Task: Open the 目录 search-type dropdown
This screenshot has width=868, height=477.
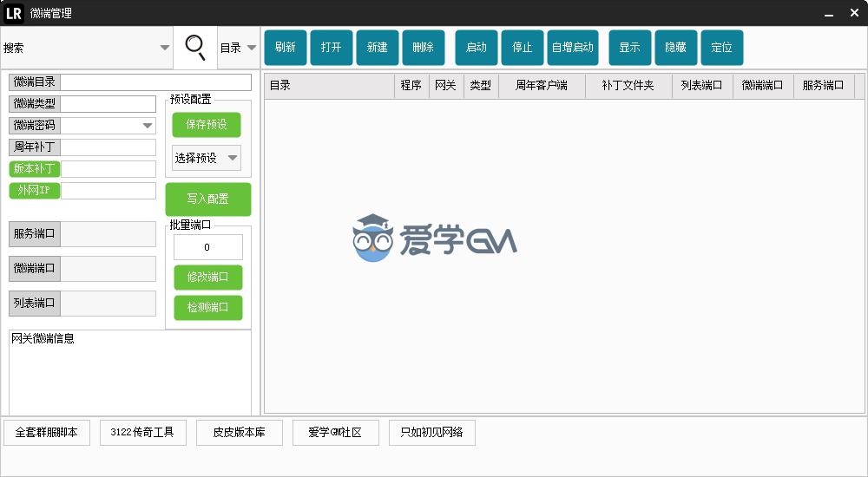Action: pos(238,48)
